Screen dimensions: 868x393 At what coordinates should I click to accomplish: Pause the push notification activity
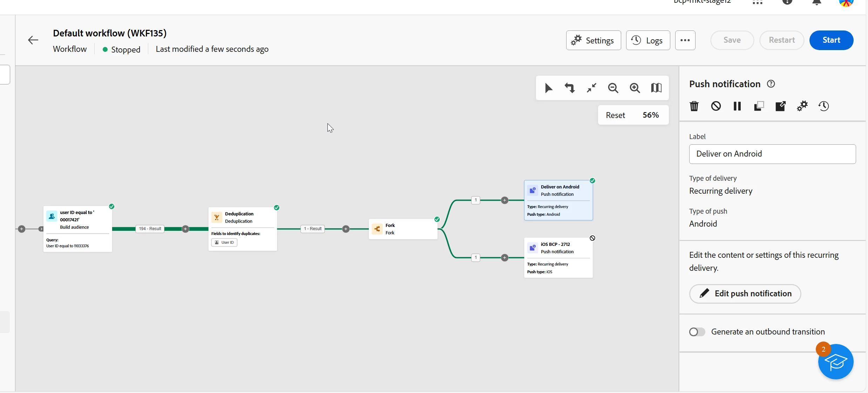tap(737, 106)
